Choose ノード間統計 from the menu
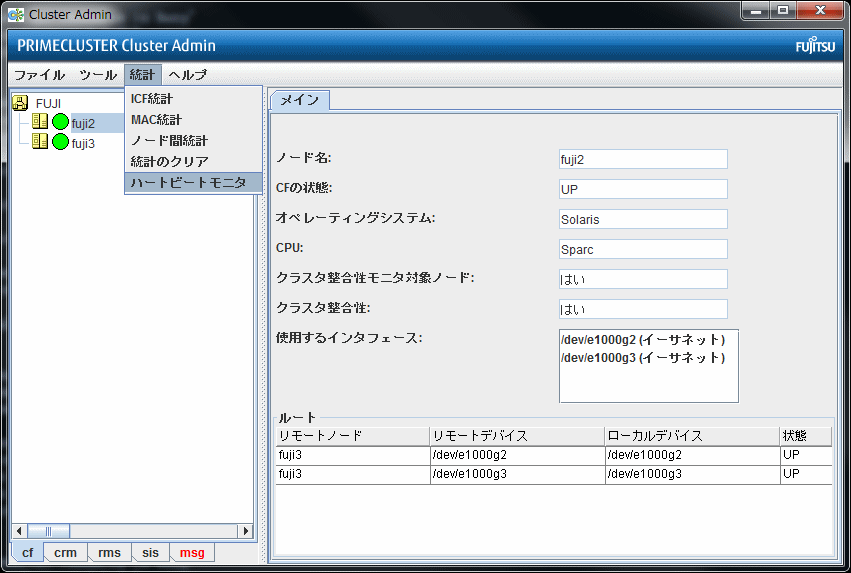 pos(193,141)
